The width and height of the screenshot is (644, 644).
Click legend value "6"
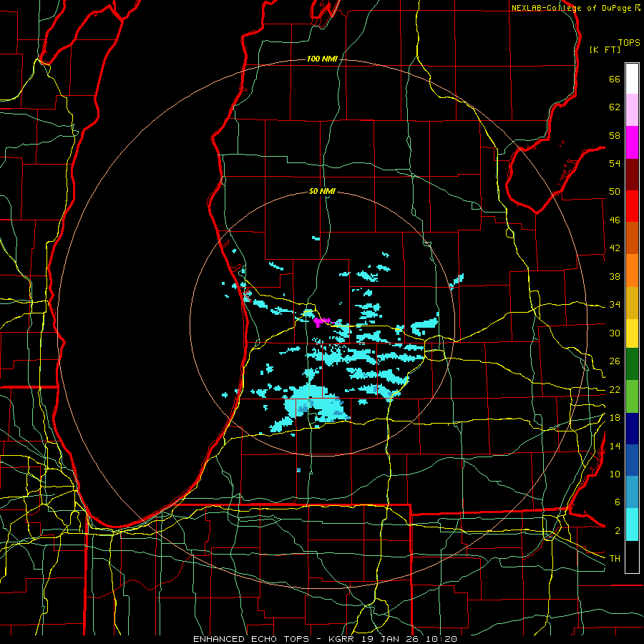click(617, 502)
